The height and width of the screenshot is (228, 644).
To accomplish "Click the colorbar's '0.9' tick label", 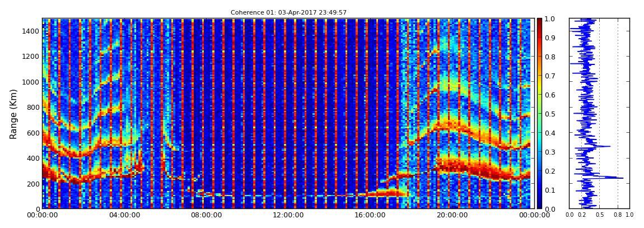I will tap(550, 38).
